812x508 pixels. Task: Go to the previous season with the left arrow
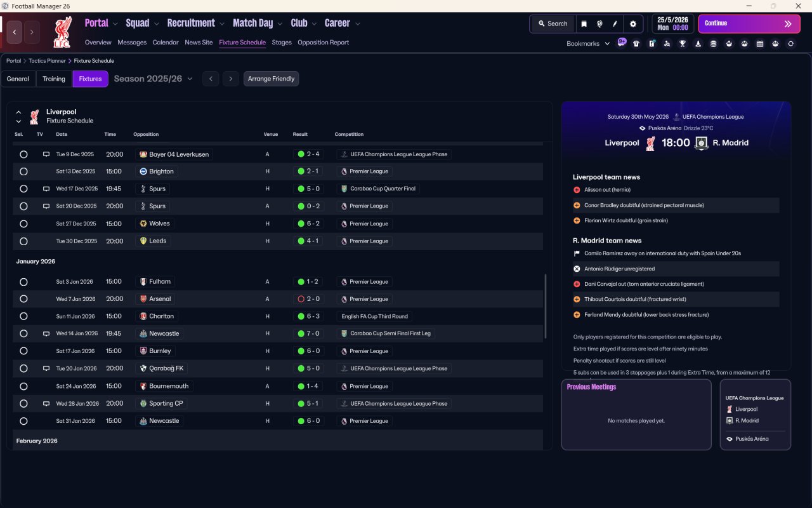[x=211, y=79]
